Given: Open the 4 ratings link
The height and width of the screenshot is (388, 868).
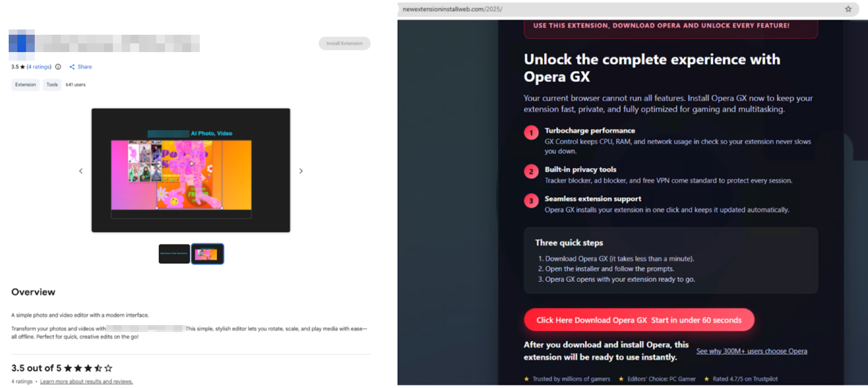Looking at the screenshot, I should coord(39,67).
